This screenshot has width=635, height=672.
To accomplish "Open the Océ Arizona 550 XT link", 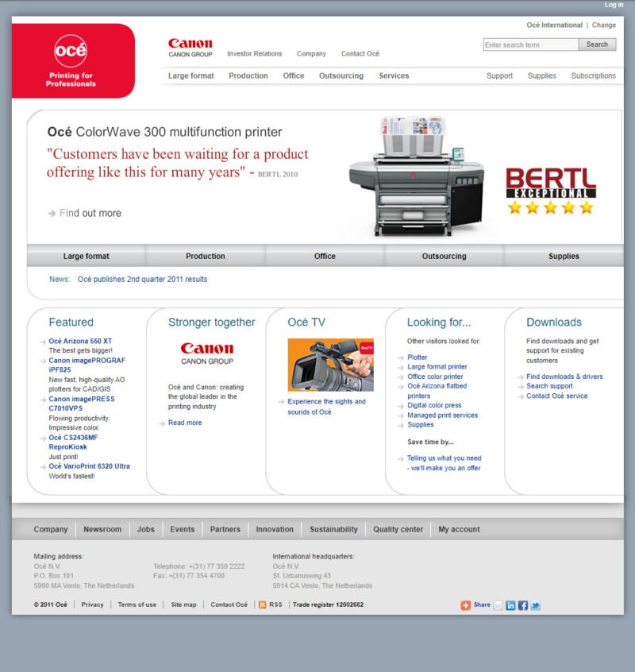I will [80, 342].
